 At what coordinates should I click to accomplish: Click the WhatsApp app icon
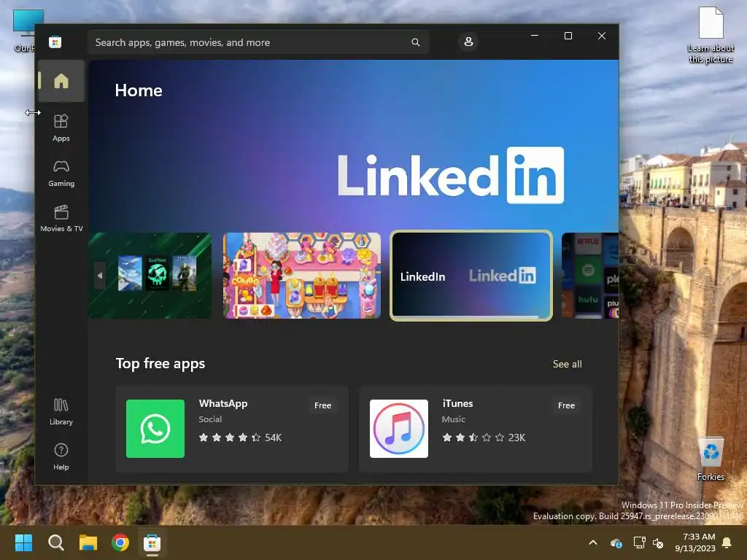tap(155, 429)
